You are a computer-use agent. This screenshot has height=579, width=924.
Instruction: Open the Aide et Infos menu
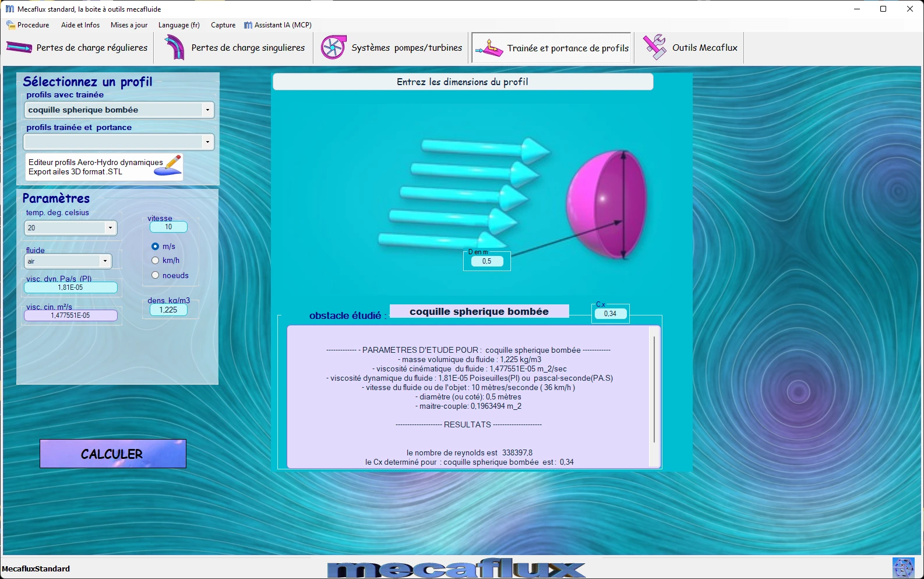[80, 25]
